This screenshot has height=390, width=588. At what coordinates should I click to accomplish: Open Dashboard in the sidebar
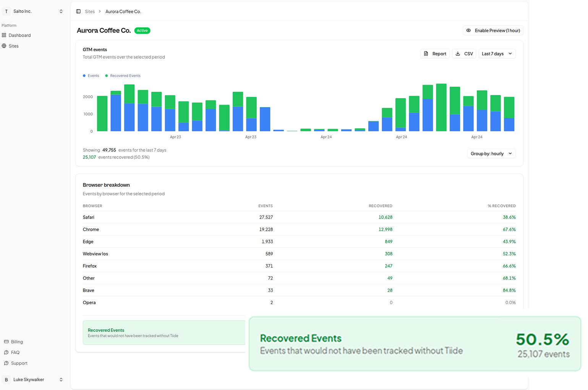(x=20, y=35)
